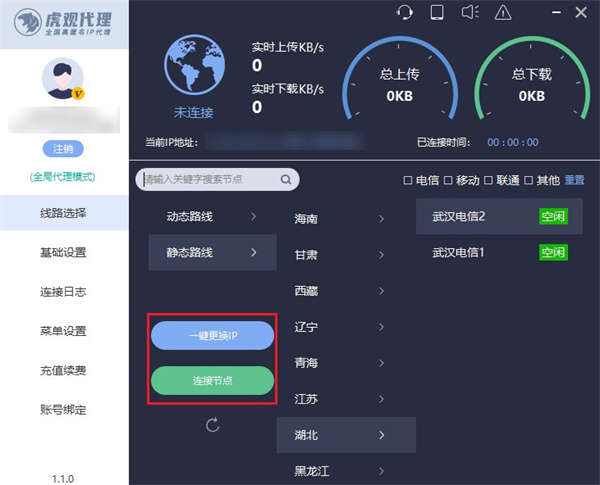The width and height of the screenshot is (600, 485).
Task: Click the version number 1.1.0
Action: pos(63,478)
